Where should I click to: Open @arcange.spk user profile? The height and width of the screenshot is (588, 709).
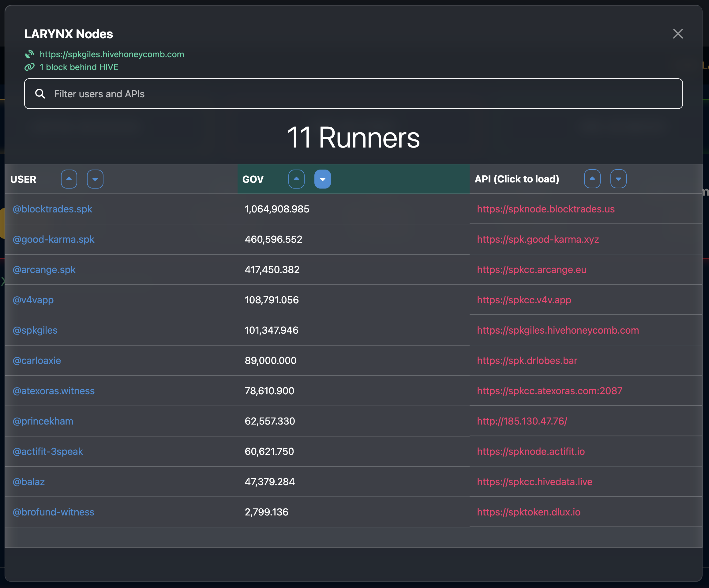(44, 270)
